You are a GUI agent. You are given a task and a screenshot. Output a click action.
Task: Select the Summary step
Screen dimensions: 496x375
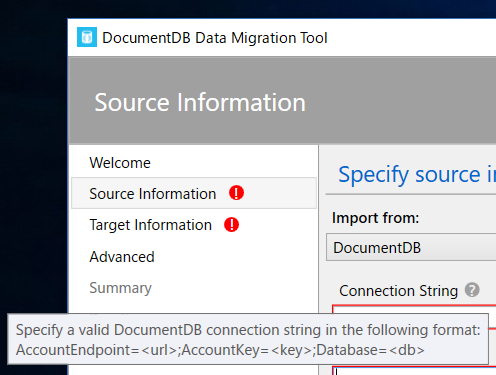pyautogui.click(x=120, y=288)
